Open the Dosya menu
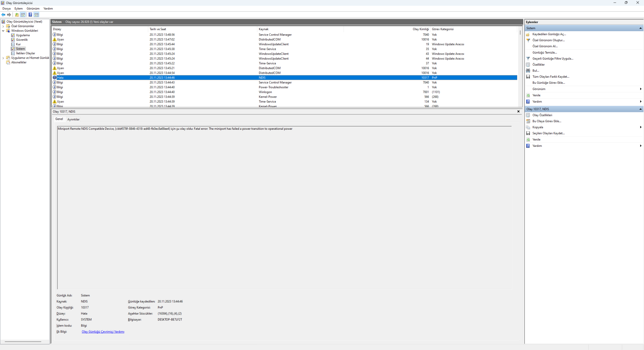Viewport: 644px width, 350px height. [7, 9]
